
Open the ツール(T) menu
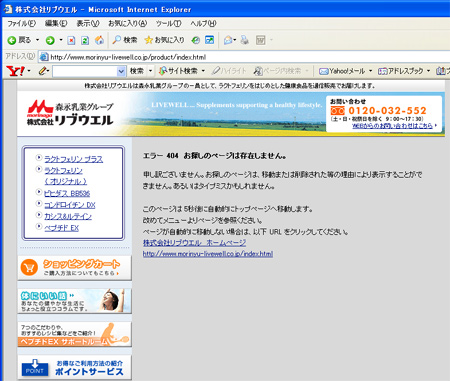tap(169, 24)
